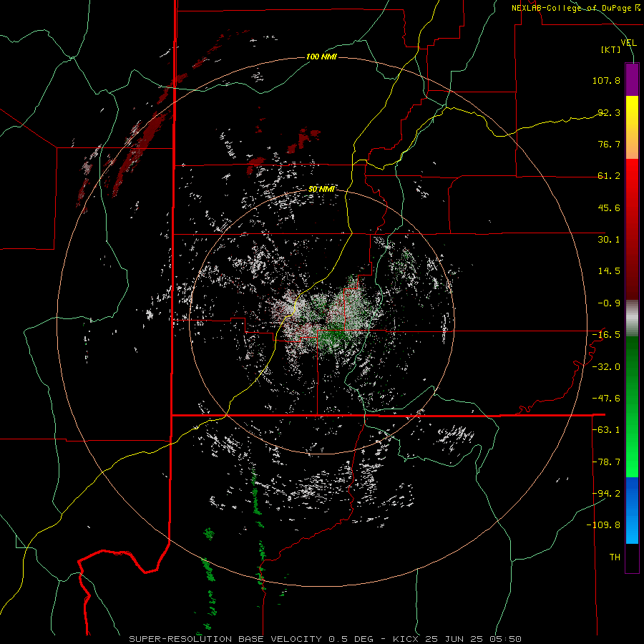Image resolution: width=644 pixels, height=644 pixels.
Task: Click the 107.8 velocity scale value
Action: tap(606, 80)
